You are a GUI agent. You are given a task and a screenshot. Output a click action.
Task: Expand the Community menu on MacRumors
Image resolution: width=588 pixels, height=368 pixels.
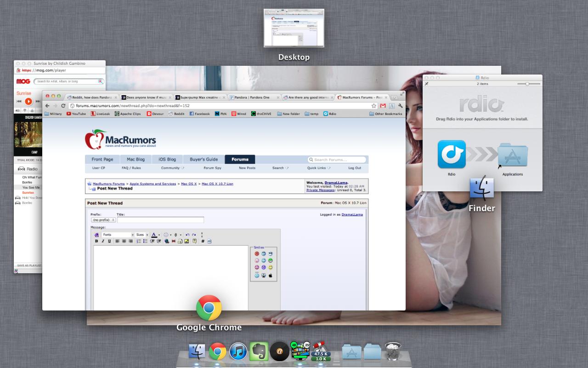(173, 168)
